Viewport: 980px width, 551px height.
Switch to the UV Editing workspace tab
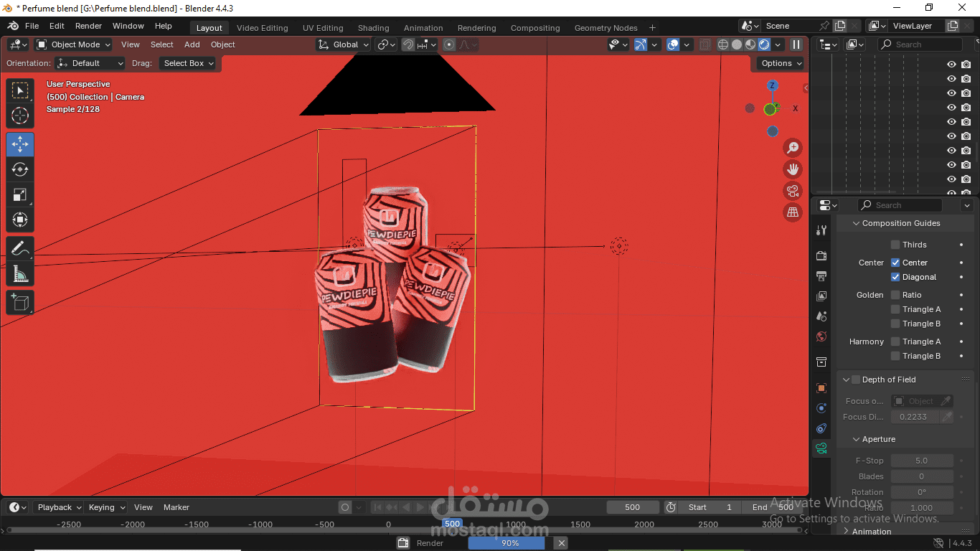pyautogui.click(x=323, y=28)
